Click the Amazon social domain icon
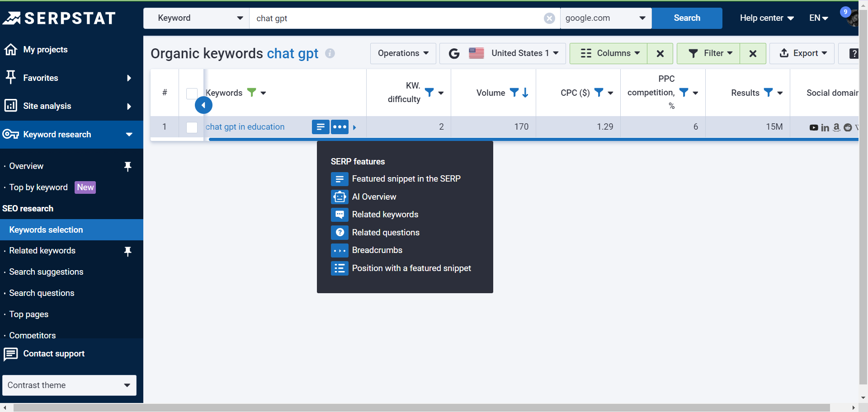Screen dimensions: 868x412 837,128
